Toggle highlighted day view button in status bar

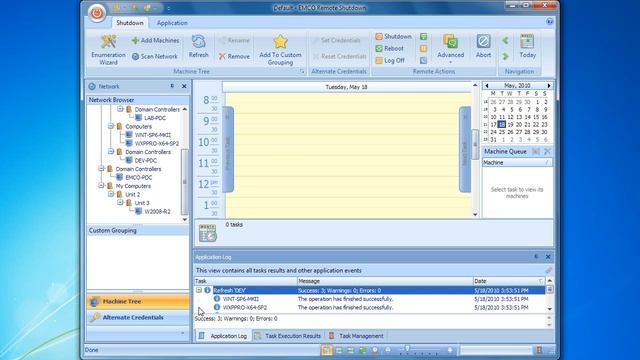pos(327,350)
